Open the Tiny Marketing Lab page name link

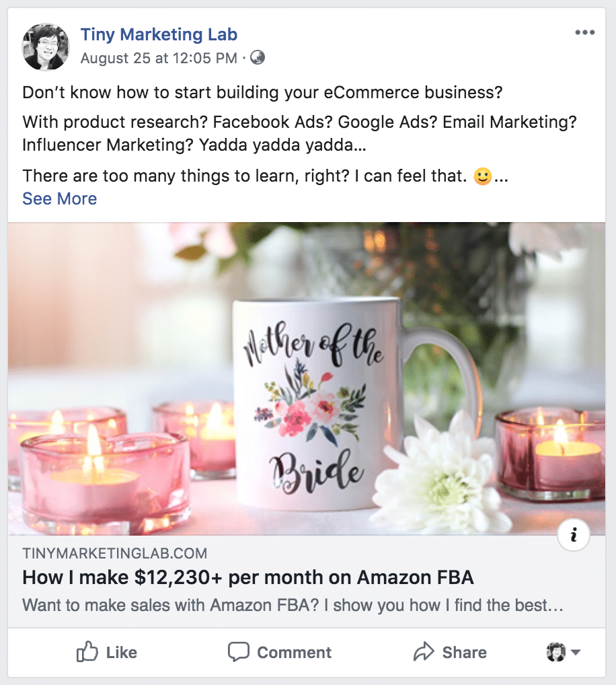point(159,34)
